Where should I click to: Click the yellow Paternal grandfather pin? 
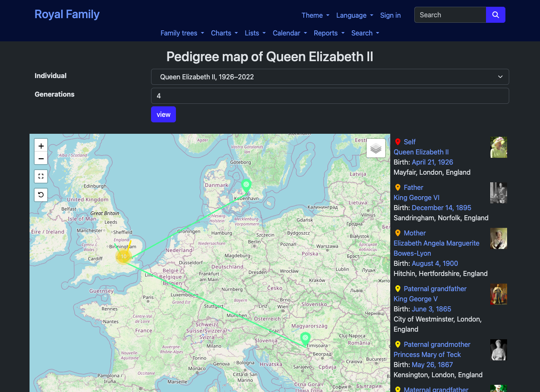[398, 289]
